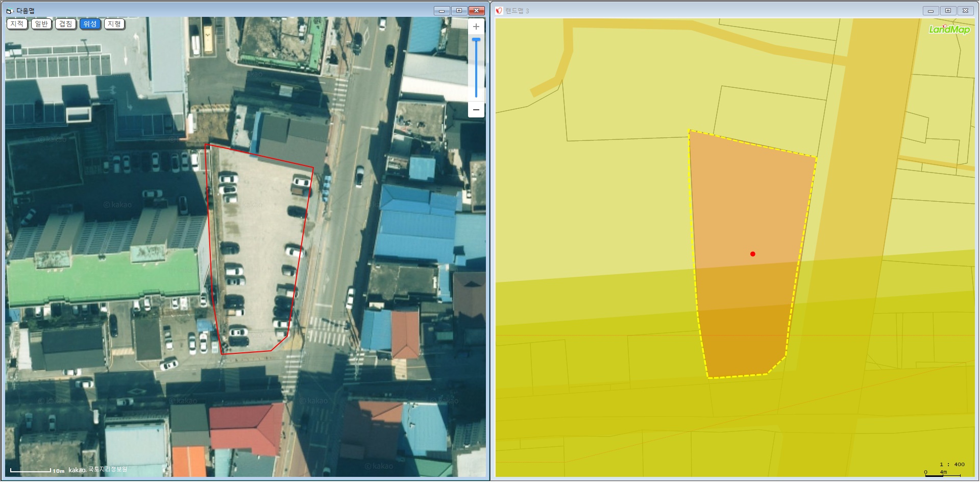
Task: Zoom out with the minus button
Action: (476, 110)
